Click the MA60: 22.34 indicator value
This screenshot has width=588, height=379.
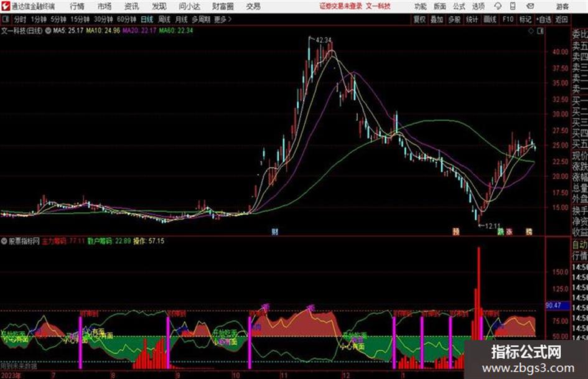click(176, 30)
